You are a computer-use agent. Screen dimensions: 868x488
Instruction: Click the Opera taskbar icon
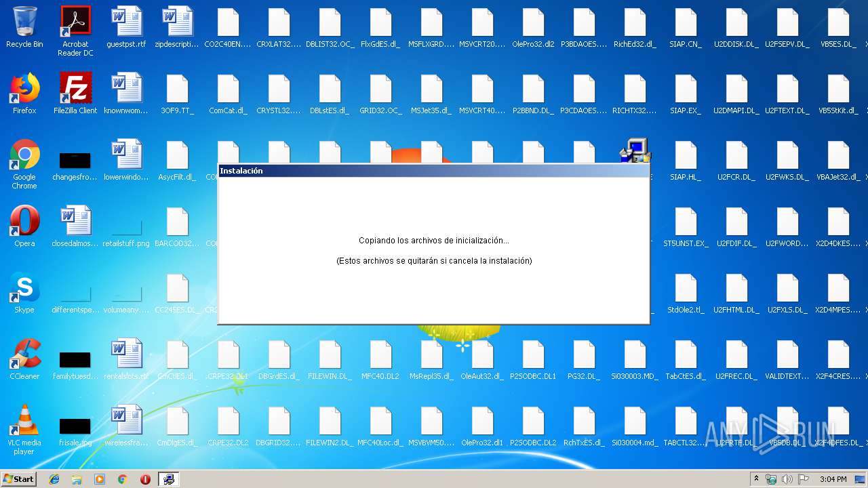pyautogui.click(x=145, y=479)
